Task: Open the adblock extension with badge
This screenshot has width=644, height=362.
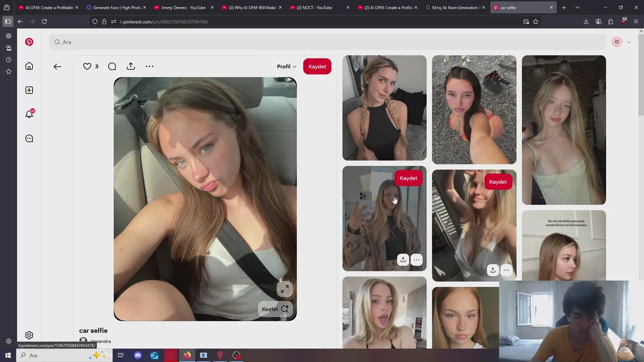Action: click(x=623, y=21)
